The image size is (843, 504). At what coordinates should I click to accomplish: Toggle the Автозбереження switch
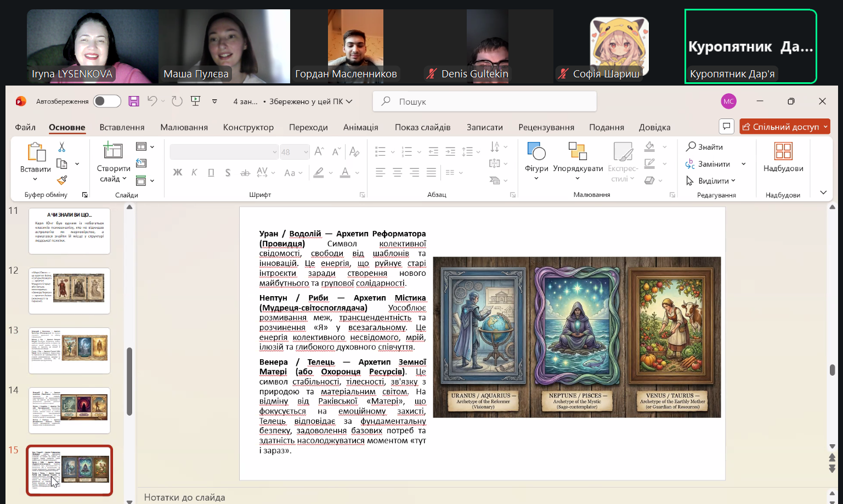click(x=107, y=101)
